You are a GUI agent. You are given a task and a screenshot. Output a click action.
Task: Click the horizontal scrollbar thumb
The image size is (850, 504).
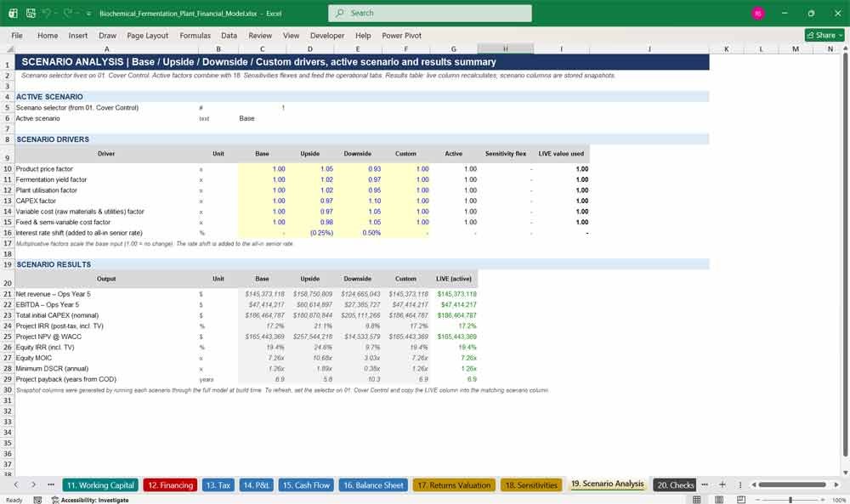point(792,484)
